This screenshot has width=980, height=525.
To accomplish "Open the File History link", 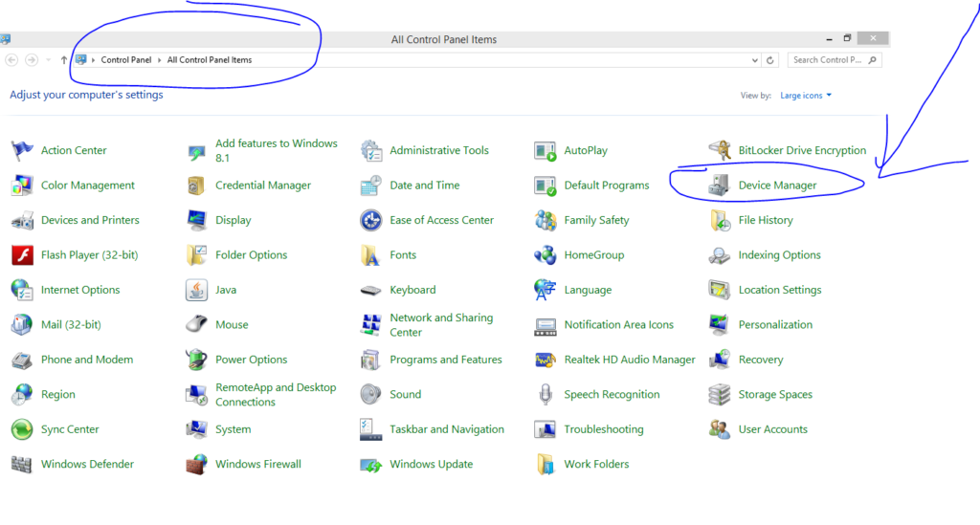I will pos(766,220).
